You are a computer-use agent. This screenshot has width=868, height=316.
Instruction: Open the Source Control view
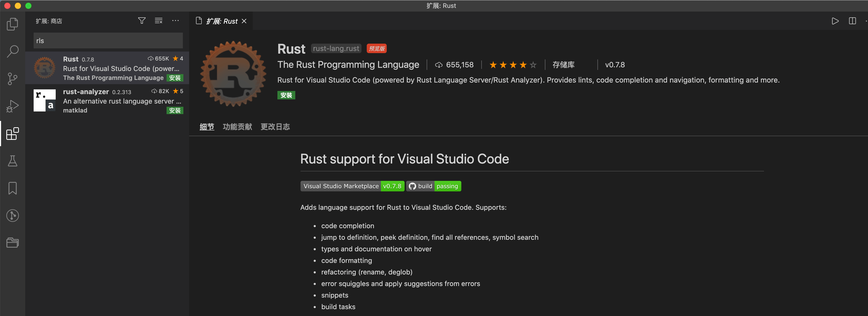click(x=12, y=79)
